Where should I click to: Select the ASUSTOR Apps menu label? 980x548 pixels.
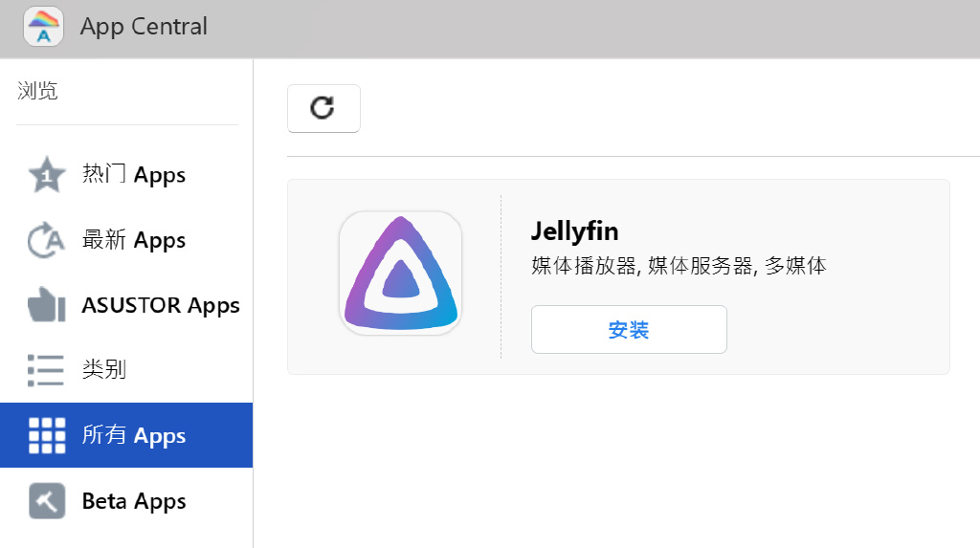pos(161,305)
